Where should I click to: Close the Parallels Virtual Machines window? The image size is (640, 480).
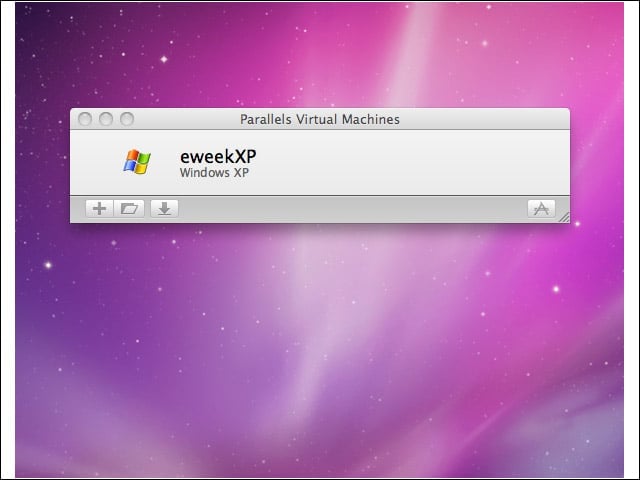pos(85,119)
